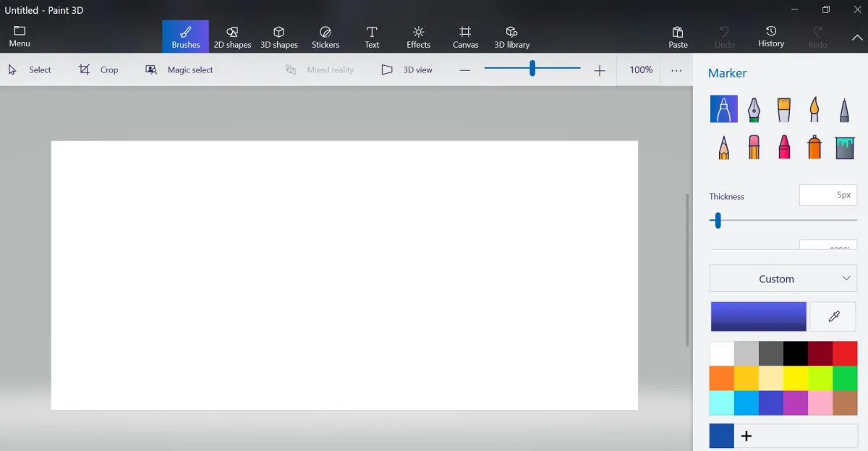Zoom in with the plus icon

600,70
